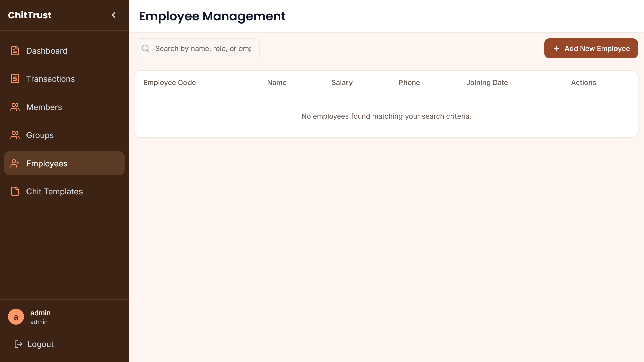Click the Employee Management page title
The image size is (644, 362).
[212, 16]
